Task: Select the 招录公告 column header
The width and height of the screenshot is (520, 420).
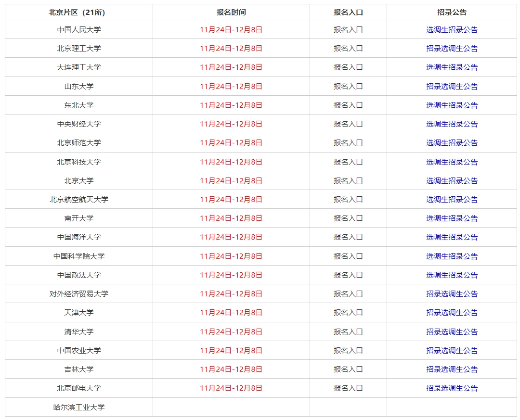Action: tap(452, 12)
